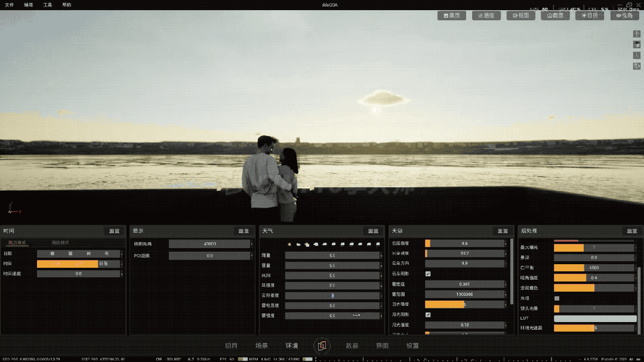
Task: Open the 截图 screenshot tool
Action: coord(555,16)
